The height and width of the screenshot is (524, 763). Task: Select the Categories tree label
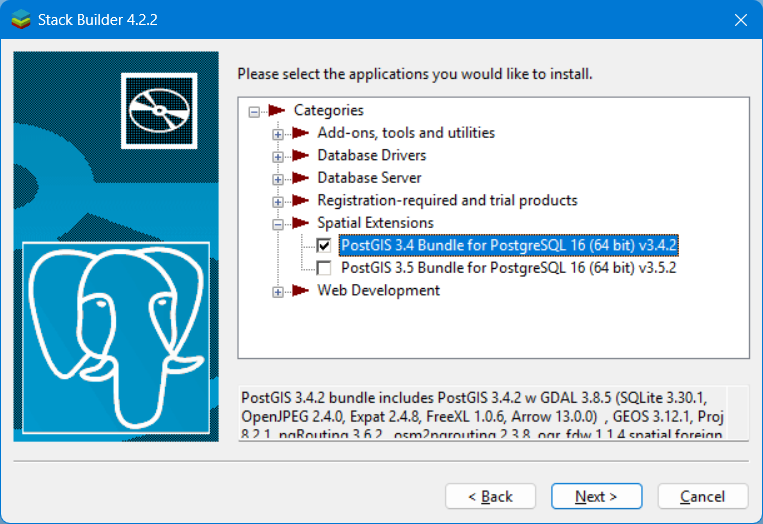pos(328,110)
